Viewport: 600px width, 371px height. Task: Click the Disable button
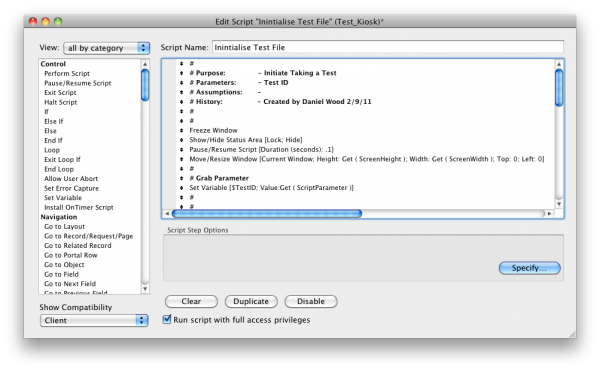310,301
